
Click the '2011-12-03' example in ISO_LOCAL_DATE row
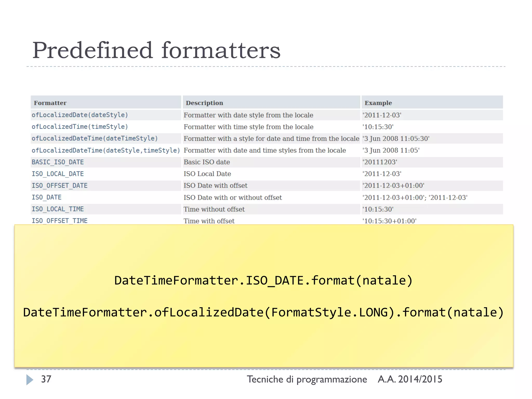click(x=382, y=174)
